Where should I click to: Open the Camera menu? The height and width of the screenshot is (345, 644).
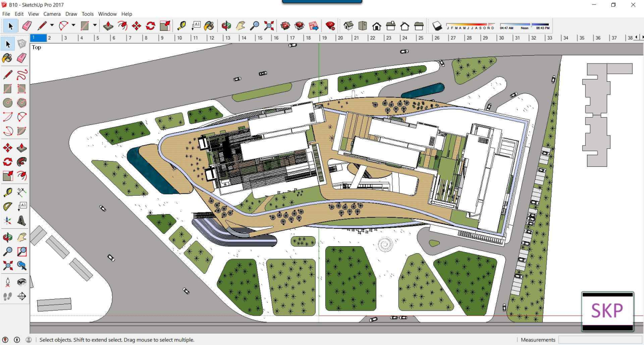click(x=52, y=14)
